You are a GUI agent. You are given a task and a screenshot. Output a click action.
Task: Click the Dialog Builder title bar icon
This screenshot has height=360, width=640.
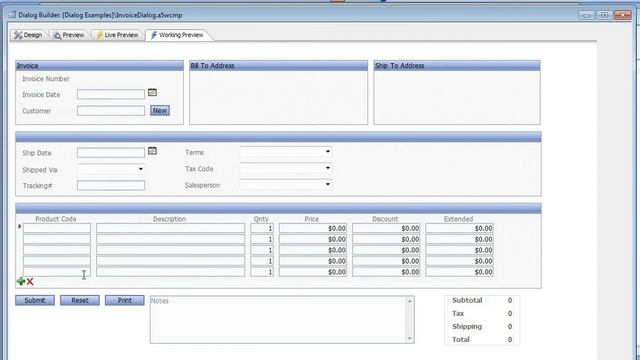[x=12, y=15]
